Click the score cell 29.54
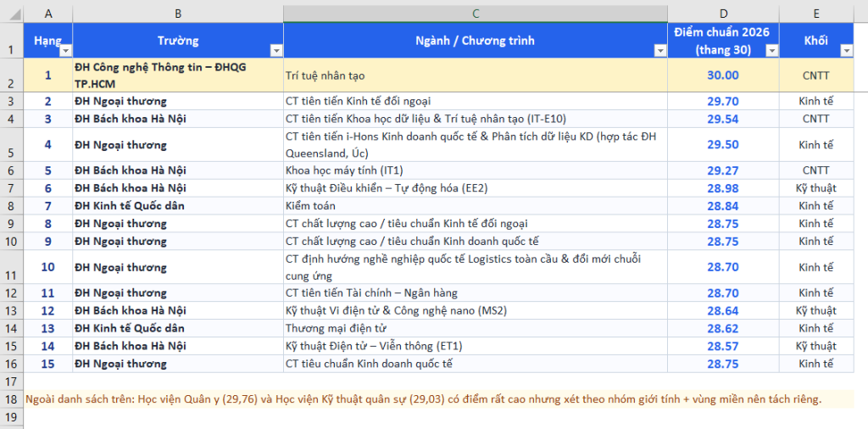 [x=724, y=119]
